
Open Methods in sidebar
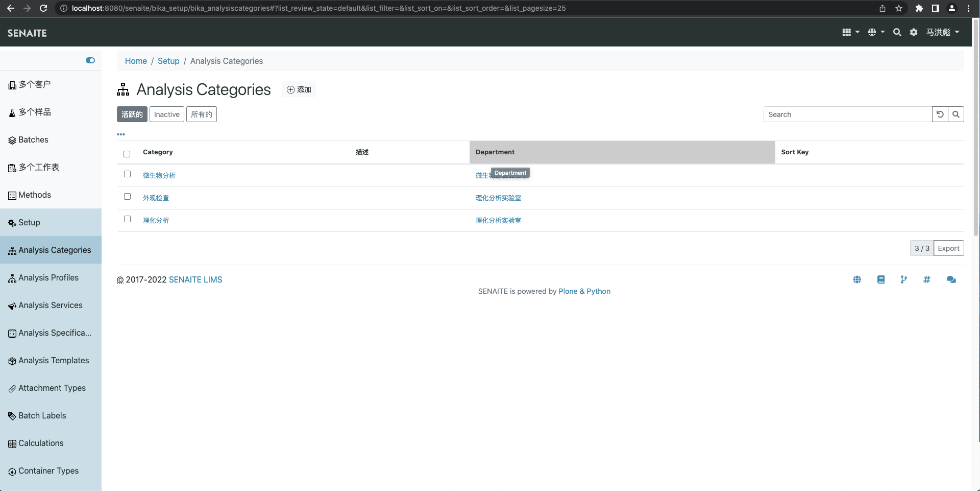51,195
